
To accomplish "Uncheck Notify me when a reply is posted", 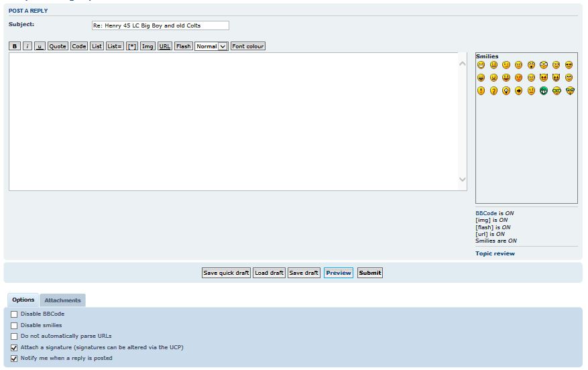I will [x=15, y=359].
